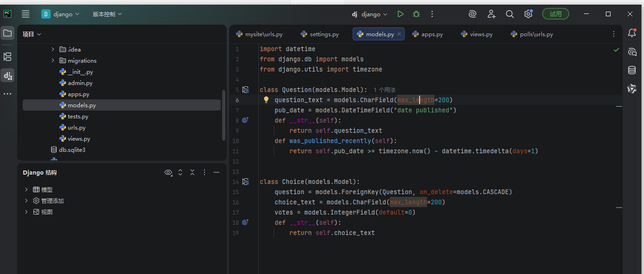Click the override gutter icon on line 18

[x=245, y=222]
